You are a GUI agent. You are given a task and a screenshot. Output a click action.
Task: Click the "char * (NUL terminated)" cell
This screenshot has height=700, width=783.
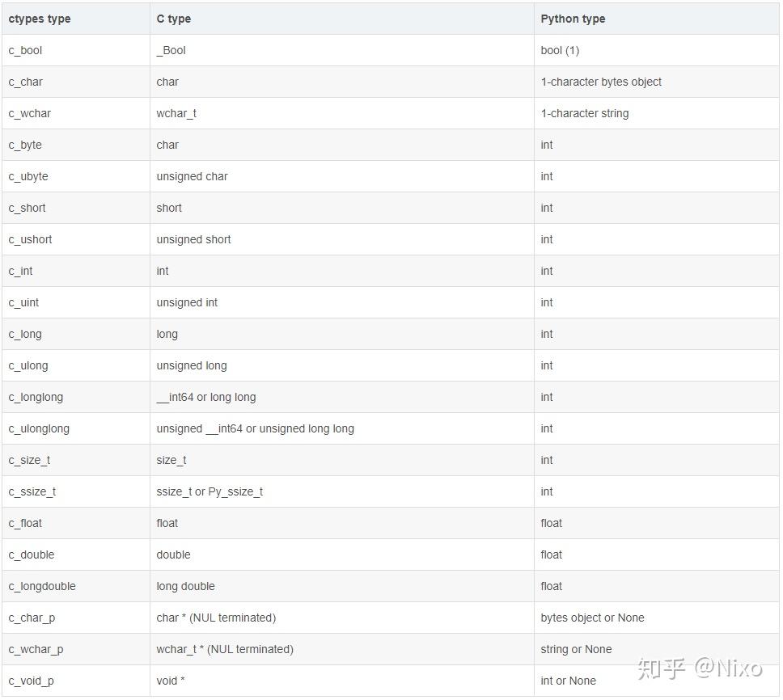216,618
